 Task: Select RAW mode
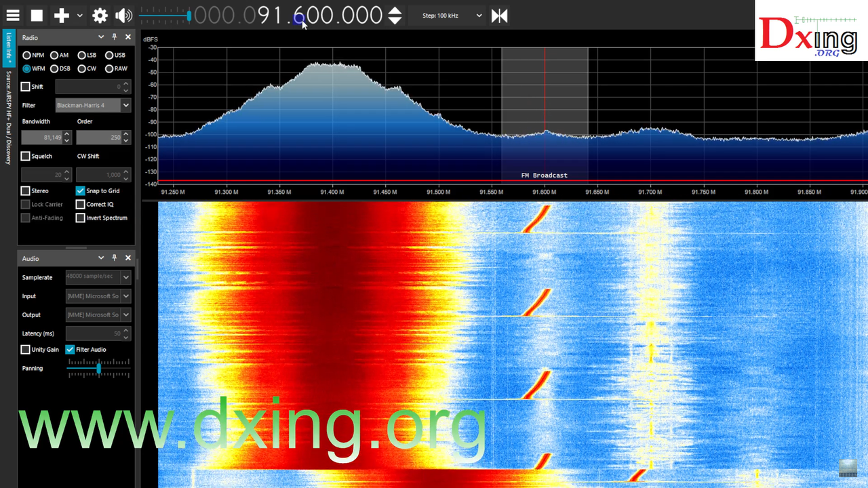[116, 68]
